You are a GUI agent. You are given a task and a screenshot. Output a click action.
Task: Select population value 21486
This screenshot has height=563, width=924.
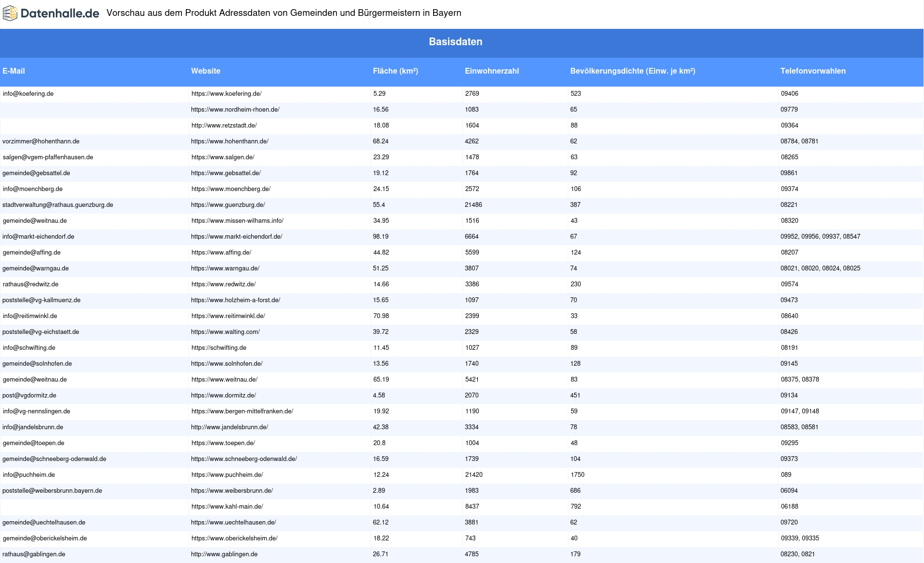473,205
